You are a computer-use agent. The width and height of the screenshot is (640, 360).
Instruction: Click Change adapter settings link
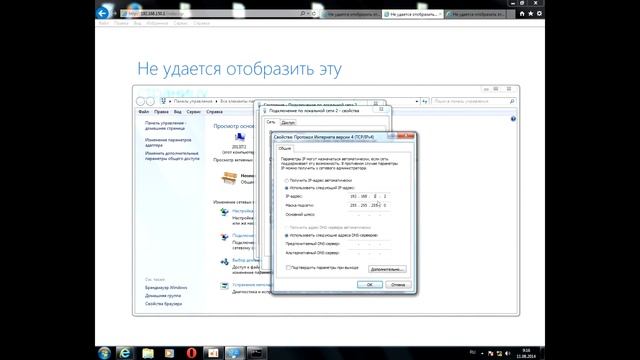click(168, 142)
